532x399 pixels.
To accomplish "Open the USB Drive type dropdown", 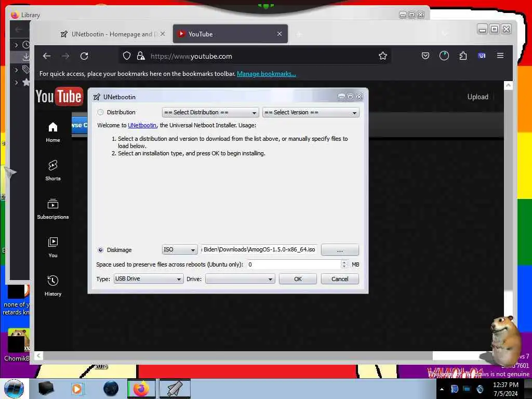I will [x=148, y=279].
